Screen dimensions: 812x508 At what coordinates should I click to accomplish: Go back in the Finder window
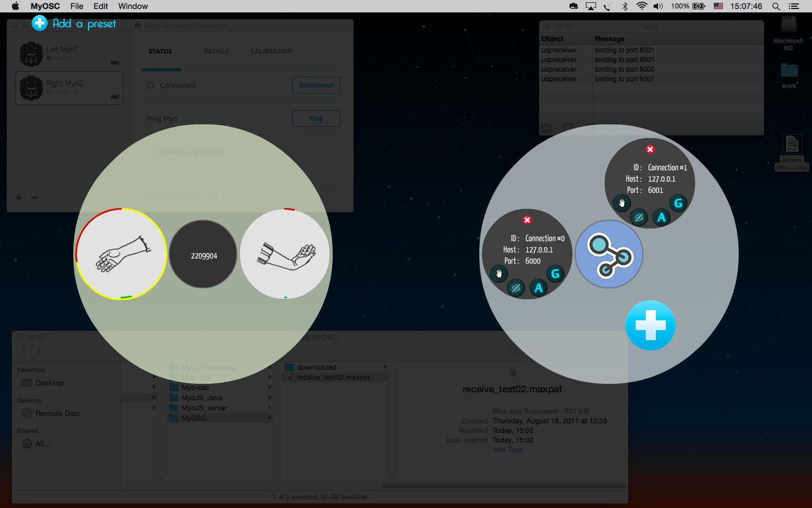pos(24,351)
